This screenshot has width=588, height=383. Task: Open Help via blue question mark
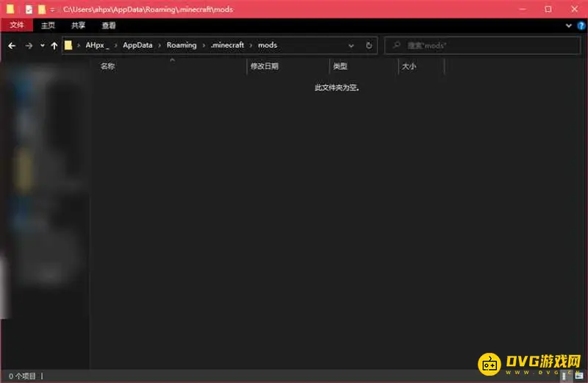[581, 25]
